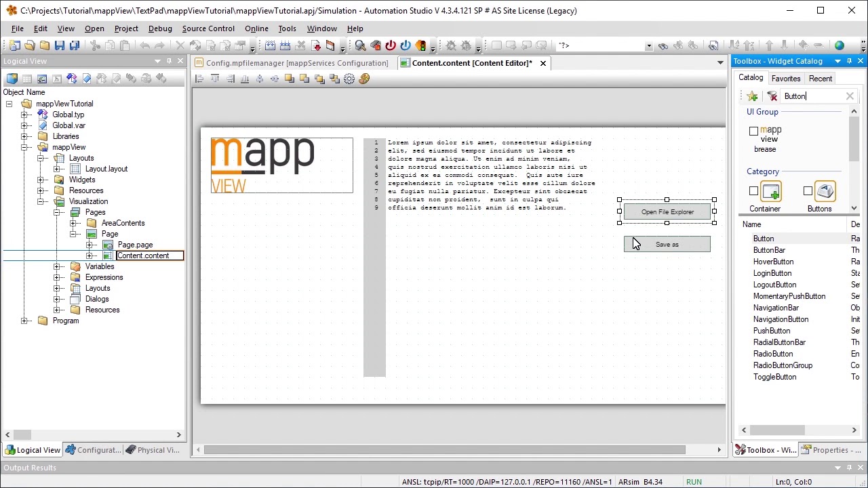Expand the Widgets tree node

(x=41, y=180)
